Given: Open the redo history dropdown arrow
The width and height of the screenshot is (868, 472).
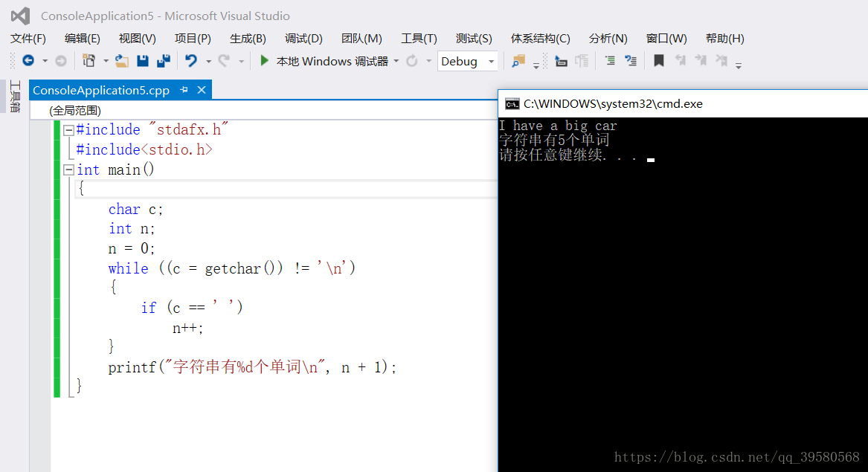Looking at the screenshot, I should (x=241, y=62).
